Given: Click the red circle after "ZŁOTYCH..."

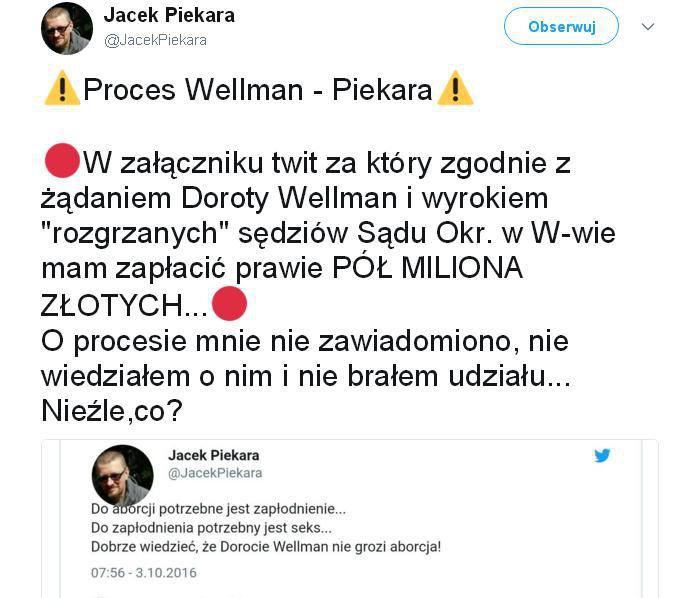Looking at the screenshot, I should [229, 304].
